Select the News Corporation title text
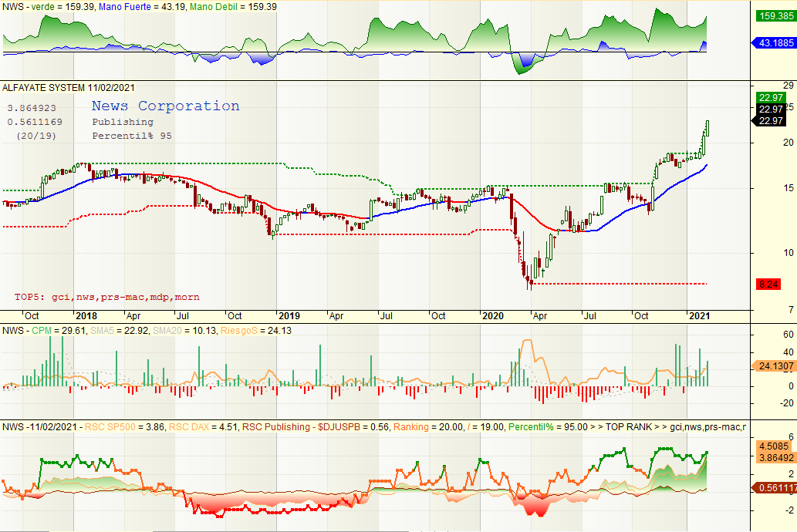The width and height of the screenshot is (797, 532). [165, 106]
